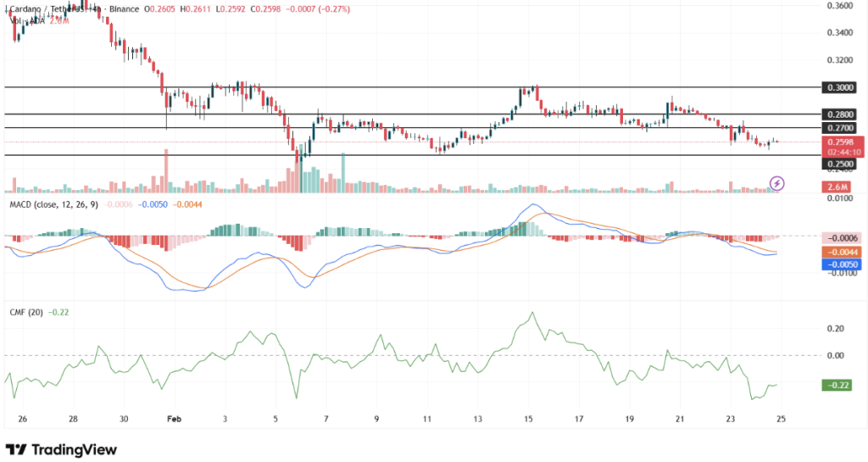Click the red current price 0.2598 label

(x=842, y=142)
